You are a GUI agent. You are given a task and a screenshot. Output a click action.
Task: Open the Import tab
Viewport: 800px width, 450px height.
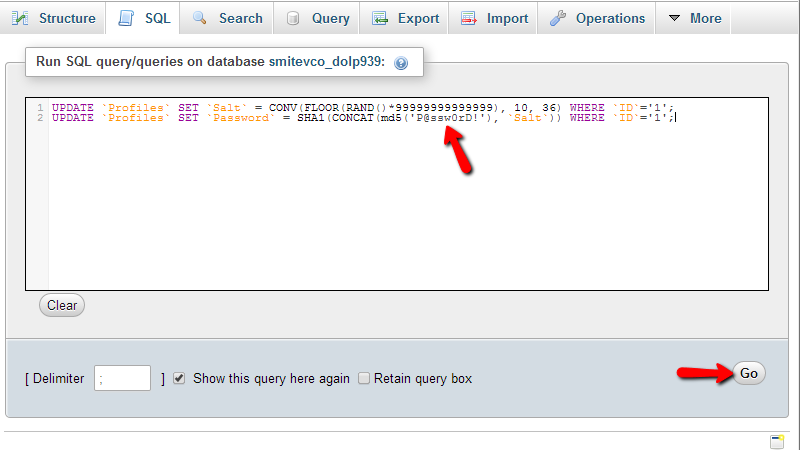pos(493,18)
